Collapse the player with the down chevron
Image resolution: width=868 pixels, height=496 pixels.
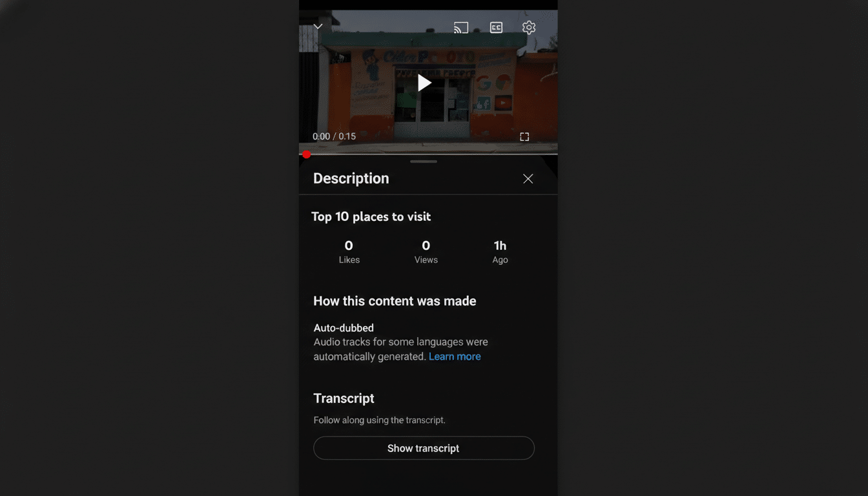point(317,26)
